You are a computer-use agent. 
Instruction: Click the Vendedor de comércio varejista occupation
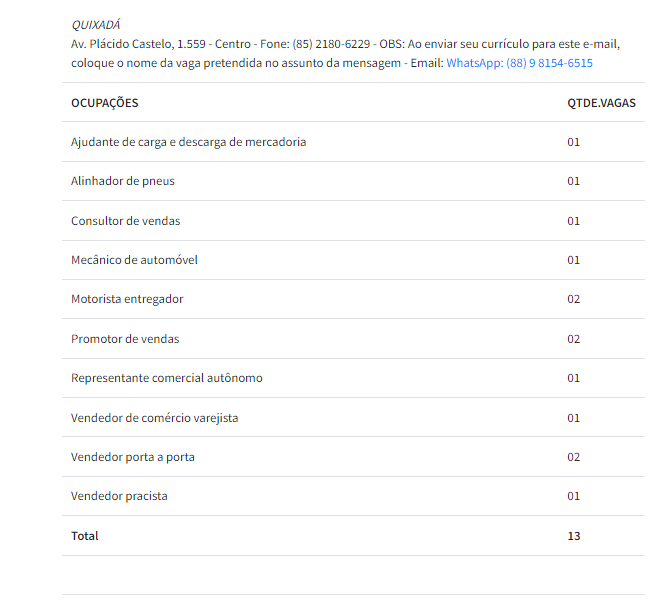(154, 418)
